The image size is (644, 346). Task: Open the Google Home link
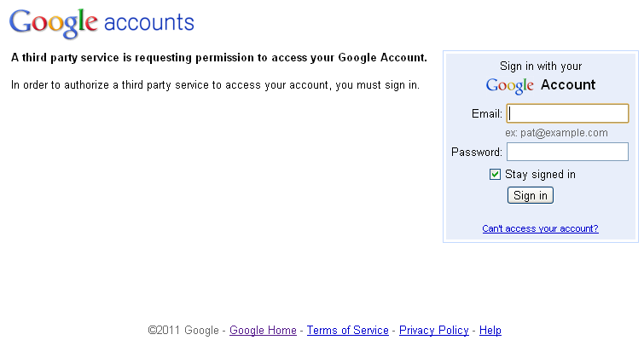click(x=263, y=330)
